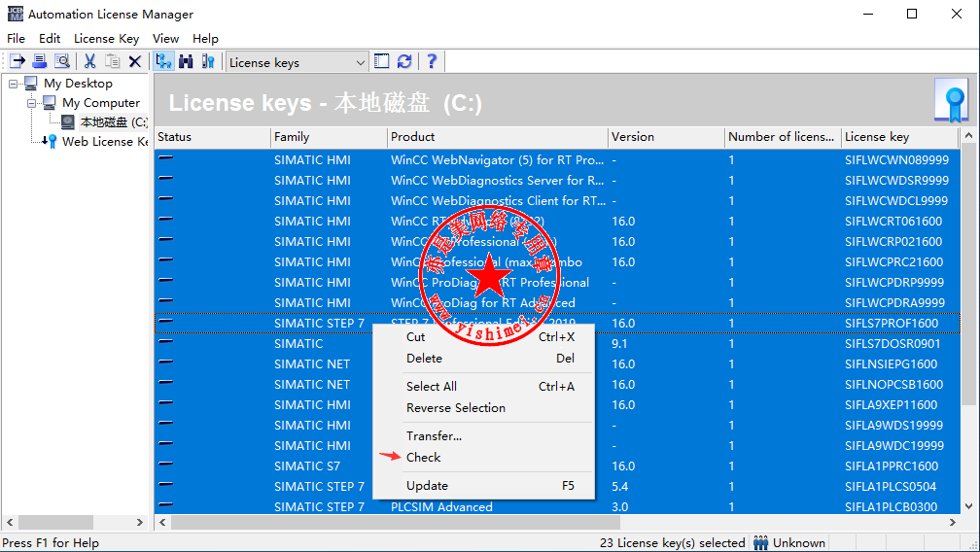Click the Refresh arrows toolbar icon
The width and height of the screenshot is (980, 552).
[x=404, y=61]
